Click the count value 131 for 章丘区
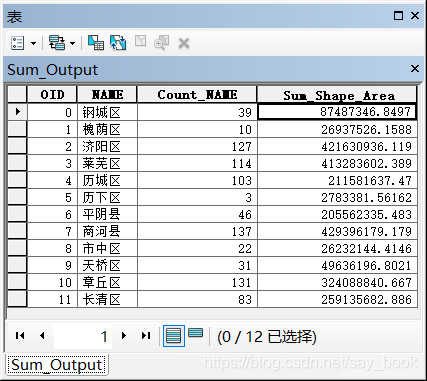 pos(197,282)
